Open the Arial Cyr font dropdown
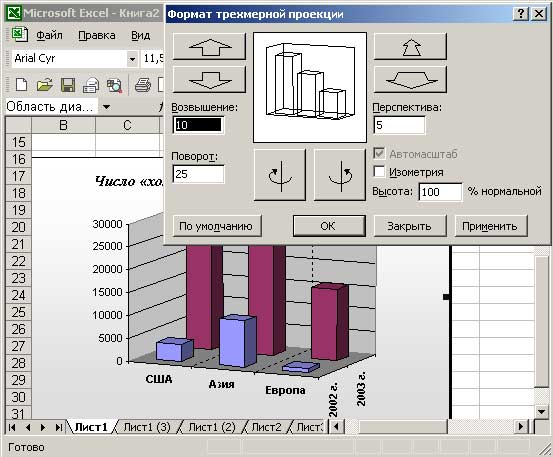Image resolution: width=553 pixels, height=457 pixels. coord(132,59)
